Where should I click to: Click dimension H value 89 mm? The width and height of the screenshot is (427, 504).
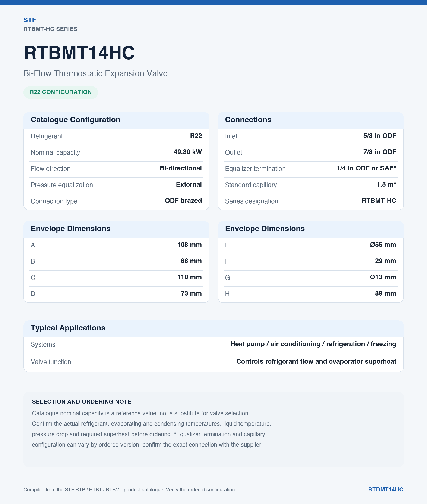click(386, 293)
